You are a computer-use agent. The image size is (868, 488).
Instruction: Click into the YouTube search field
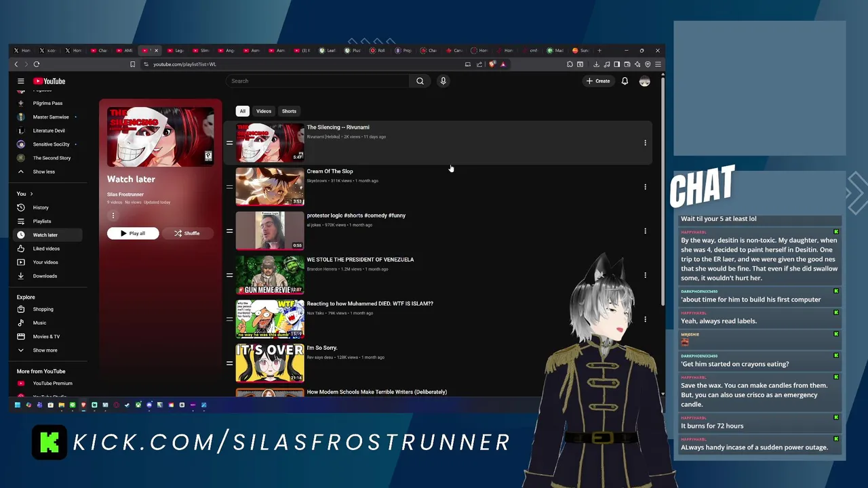(317, 81)
